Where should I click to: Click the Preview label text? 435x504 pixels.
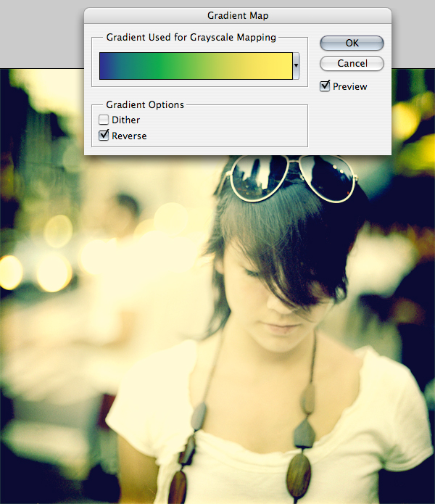click(x=350, y=86)
